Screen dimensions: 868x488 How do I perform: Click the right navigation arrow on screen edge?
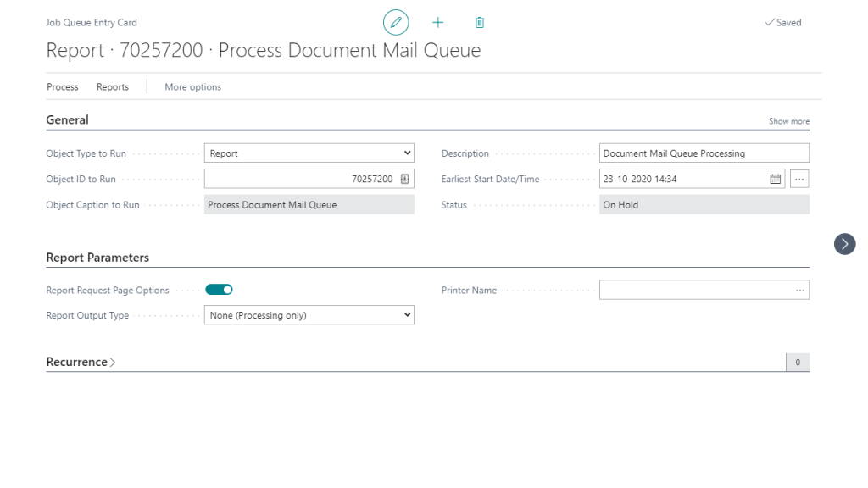click(x=844, y=244)
